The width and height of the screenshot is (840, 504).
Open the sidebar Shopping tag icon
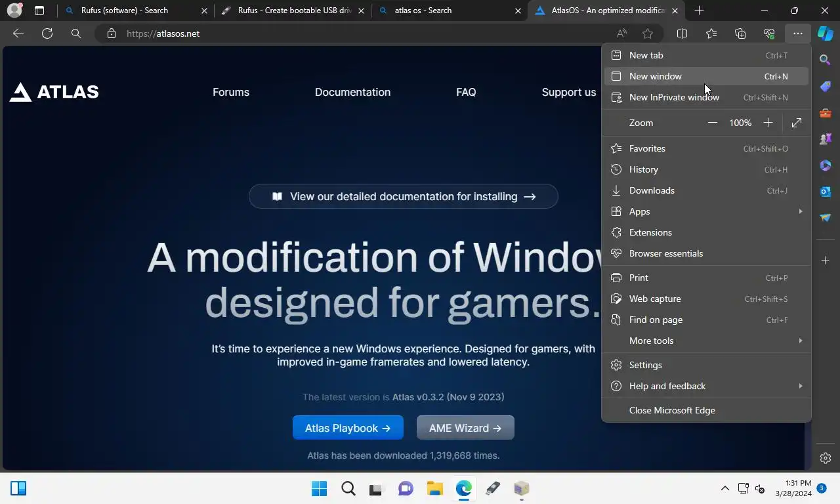click(826, 87)
